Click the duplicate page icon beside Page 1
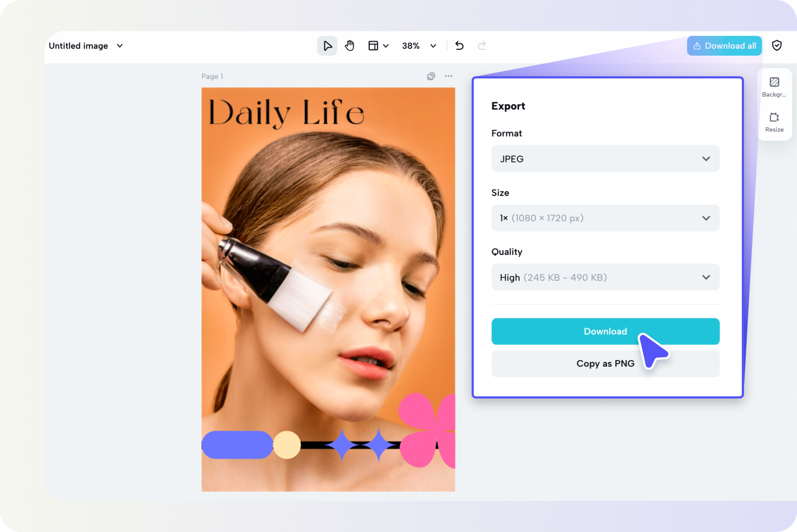Screen dimensions: 797x532 [430, 76]
